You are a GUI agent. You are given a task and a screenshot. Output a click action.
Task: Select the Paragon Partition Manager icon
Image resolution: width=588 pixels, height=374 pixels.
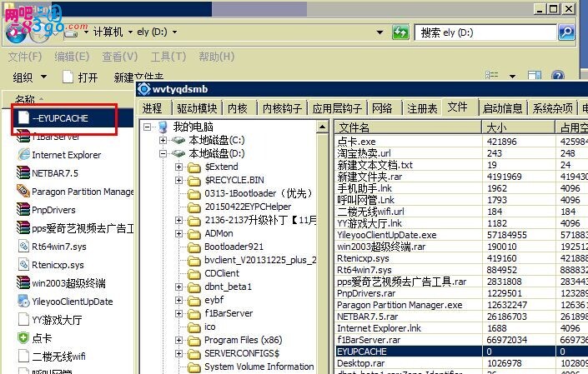click(23, 191)
